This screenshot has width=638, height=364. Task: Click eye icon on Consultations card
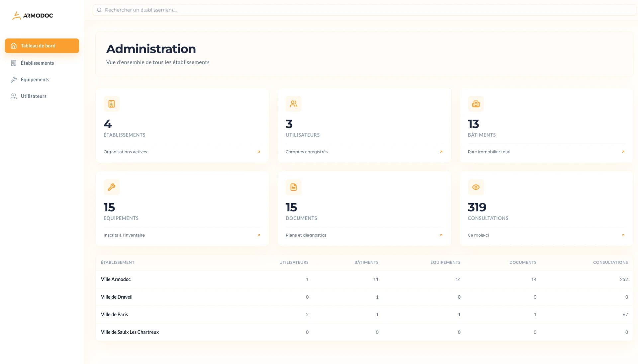tap(476, 187)
